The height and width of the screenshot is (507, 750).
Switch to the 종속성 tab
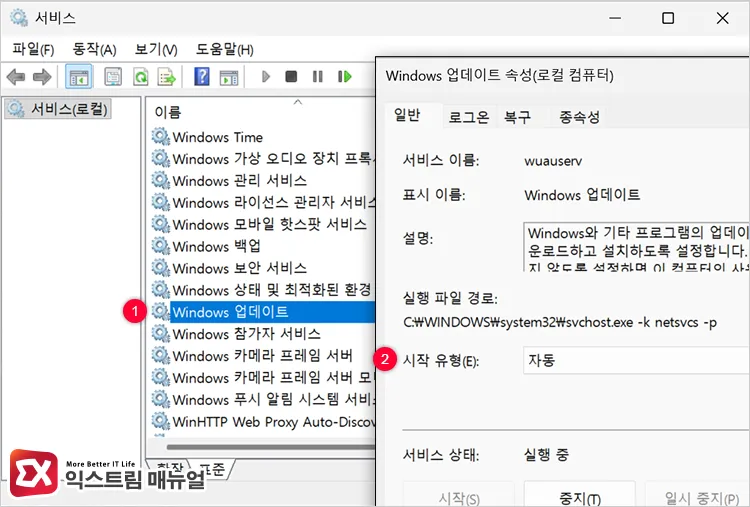(579, 117)
